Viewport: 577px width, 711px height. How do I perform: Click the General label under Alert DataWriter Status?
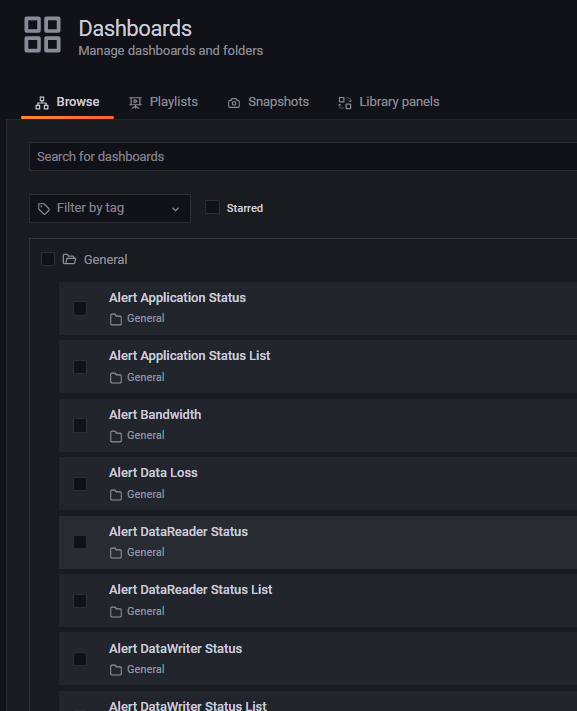click(x=146, y=669)
